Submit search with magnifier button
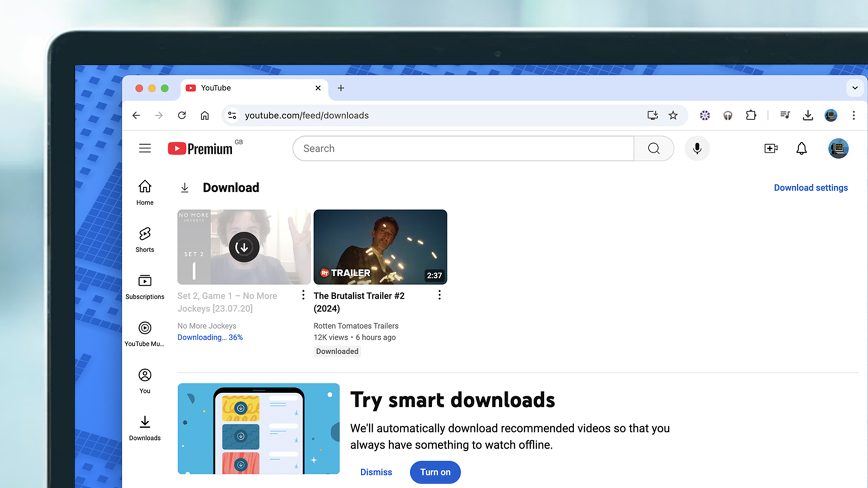868x488 pixels. tap(654, 148)
